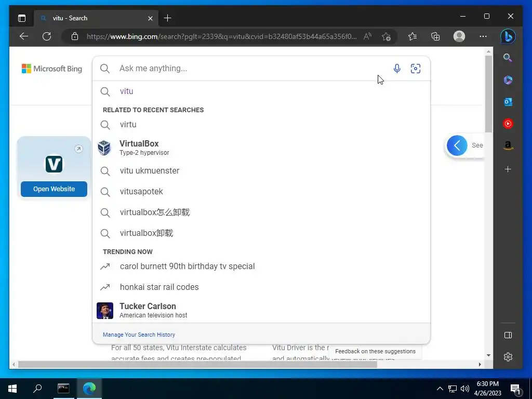Focus the Ask me anything search box
The height and width of the screenshot is (399, 532).
tap(251, 68)
